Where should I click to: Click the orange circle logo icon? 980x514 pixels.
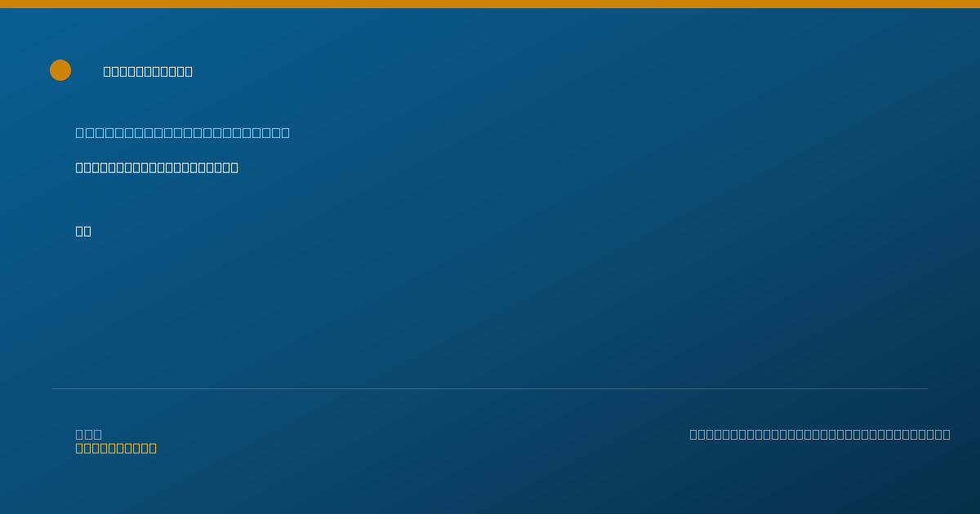coord(60,70)
